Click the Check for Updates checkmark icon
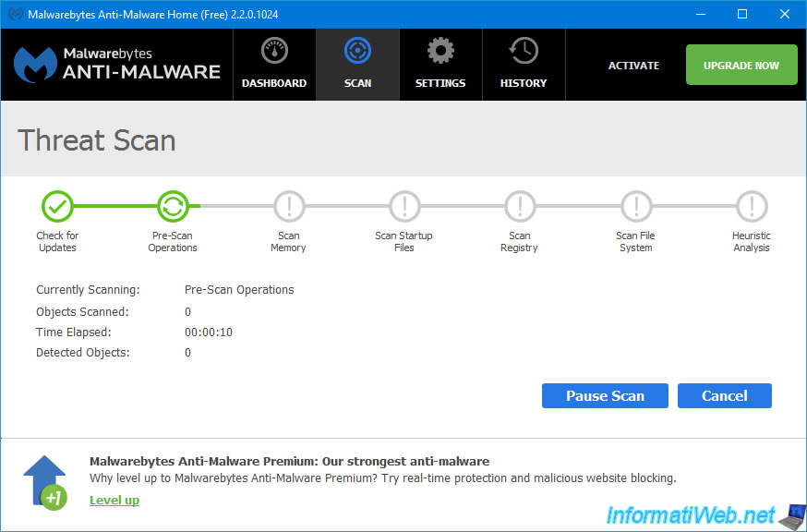 (57, 206)
